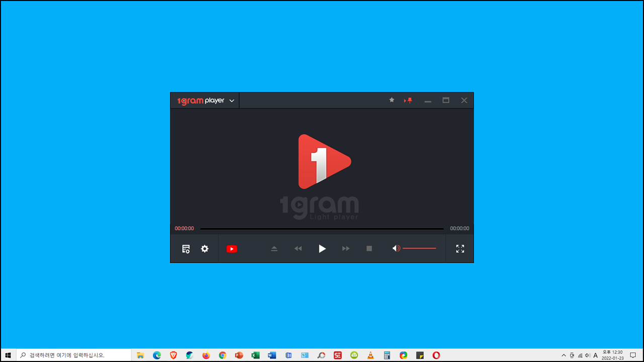Launch Brave browser from taskbar

[x=173, y=355]
